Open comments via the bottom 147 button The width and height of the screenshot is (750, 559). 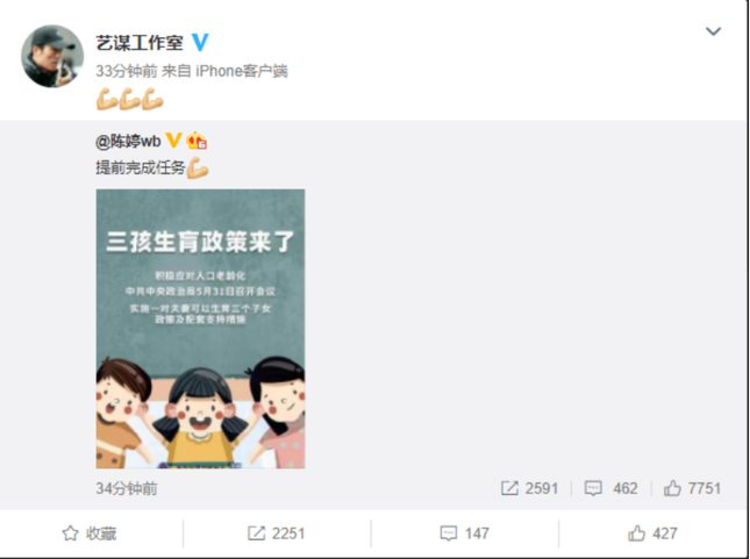pos(464,533)
